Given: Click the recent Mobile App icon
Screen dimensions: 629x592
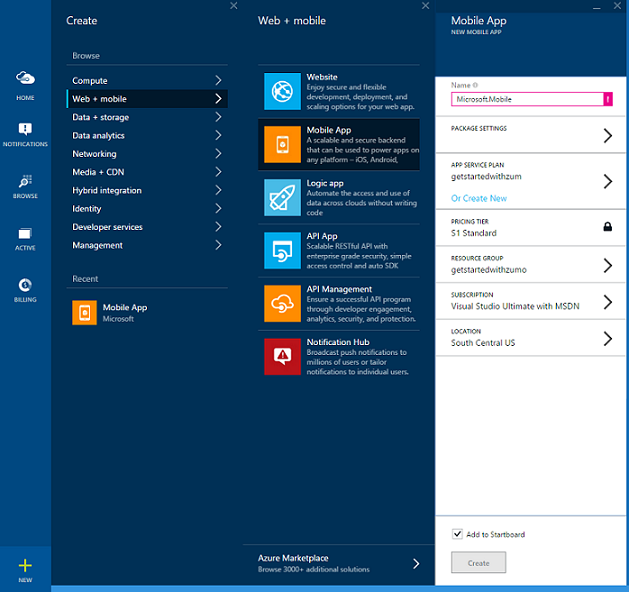Looking at the screenshot, I should 84,312.
